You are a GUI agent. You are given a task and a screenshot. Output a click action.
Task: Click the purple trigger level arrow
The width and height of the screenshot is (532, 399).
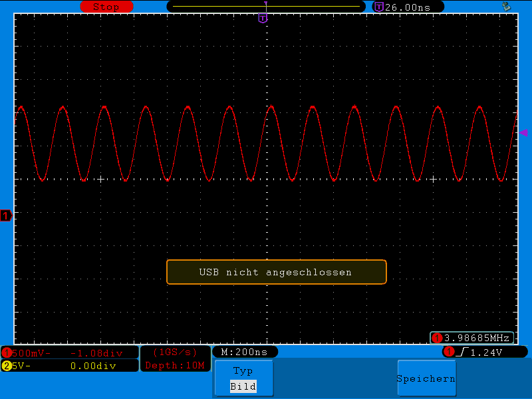pos(523,132)
